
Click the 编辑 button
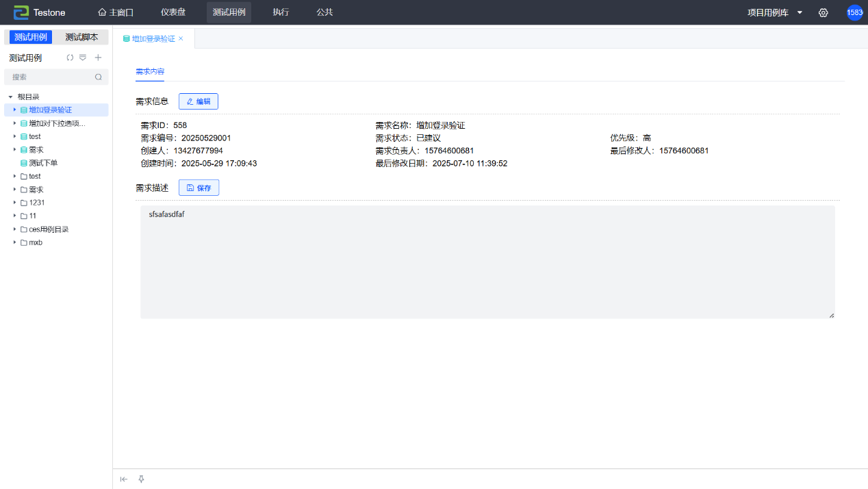click(x=199, y=101)
